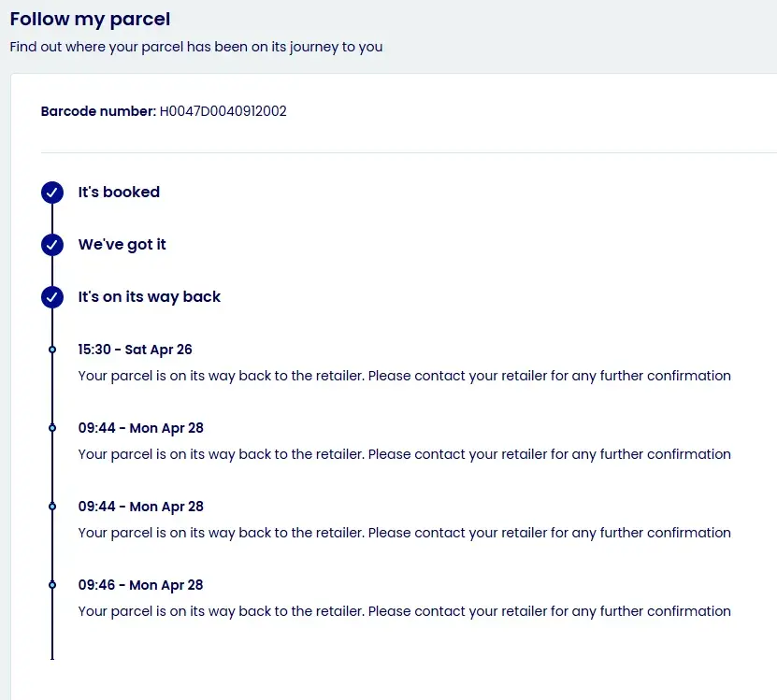Click the timeline dot for 15:30 Sat Apr 26
Image resolution: width=777 pixels, height=700 pixels.
point(52,350)
